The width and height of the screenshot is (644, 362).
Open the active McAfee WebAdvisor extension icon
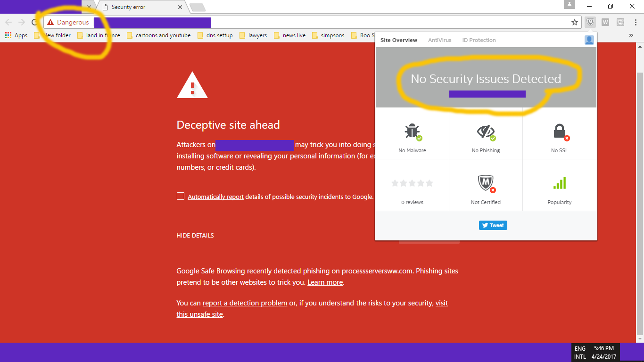coord(590,22)
